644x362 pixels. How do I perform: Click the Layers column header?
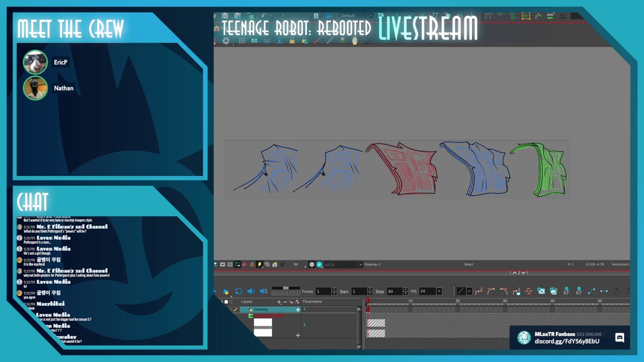[247, 302]
